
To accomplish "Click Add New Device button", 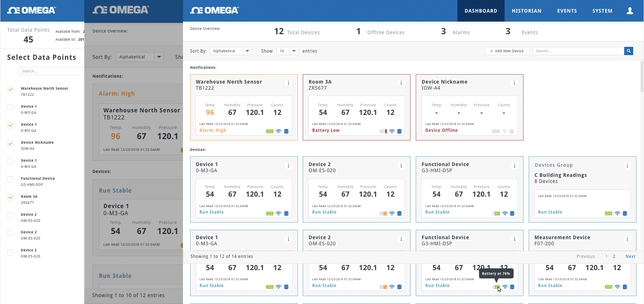I will point(507,51).
